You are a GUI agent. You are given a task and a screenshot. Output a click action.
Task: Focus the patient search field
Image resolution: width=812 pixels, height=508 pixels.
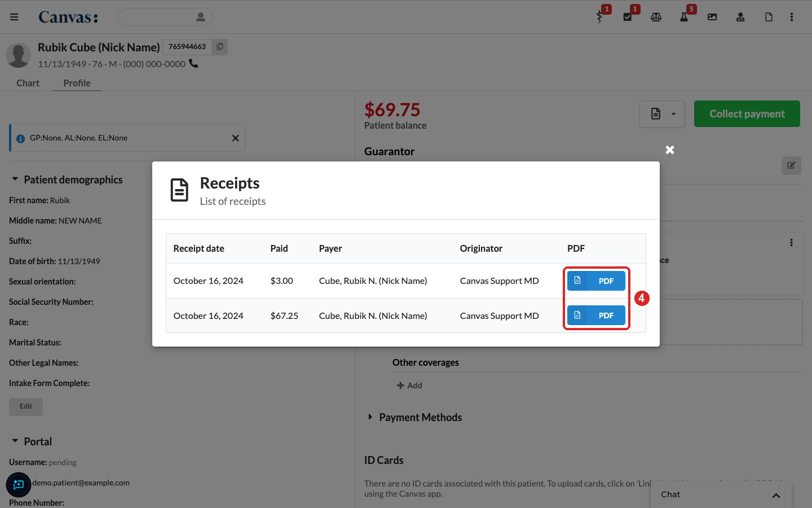click(x=165, y=17)
